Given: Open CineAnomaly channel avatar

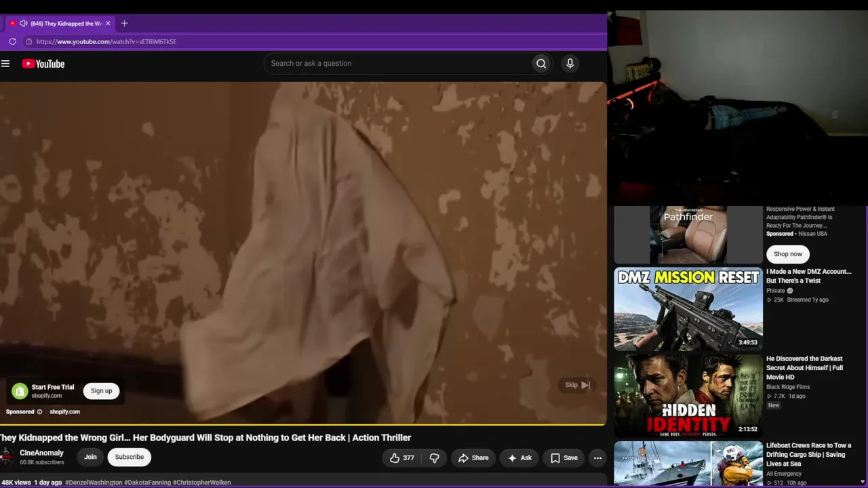Looking at the screenshot, I should [6, 457].
